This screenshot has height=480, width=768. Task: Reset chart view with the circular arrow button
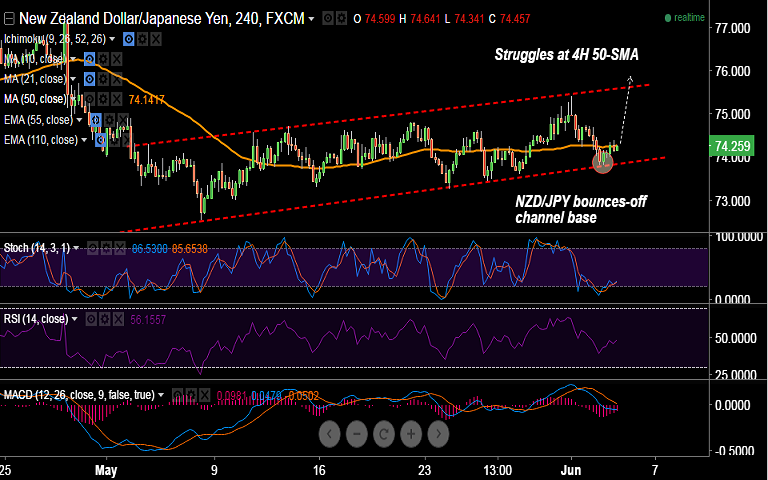click(384, 434)
